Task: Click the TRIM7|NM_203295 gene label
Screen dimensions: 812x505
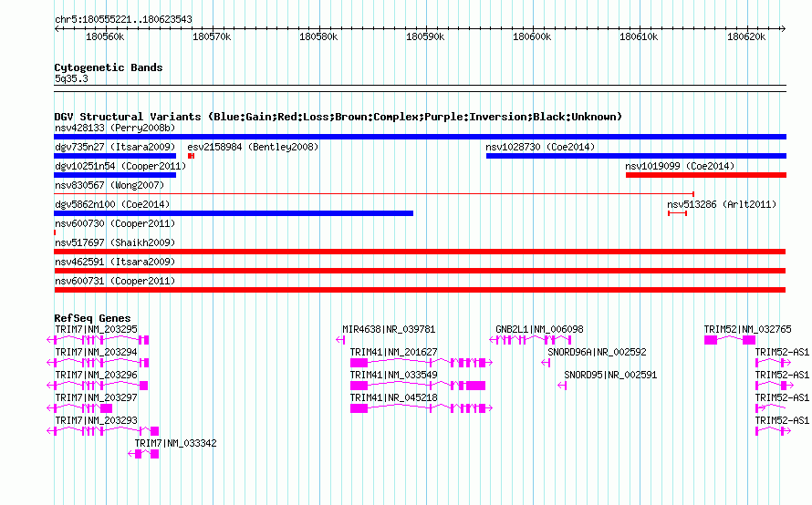Action: tap(96, 330)
